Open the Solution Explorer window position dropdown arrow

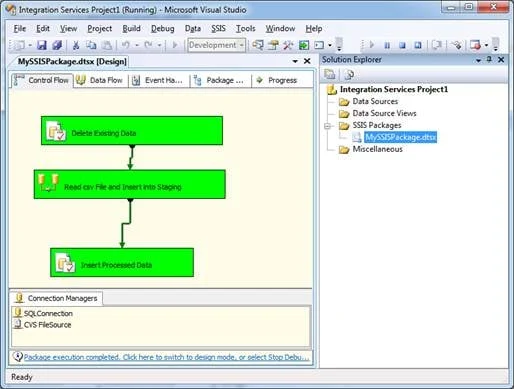[478, 60]
